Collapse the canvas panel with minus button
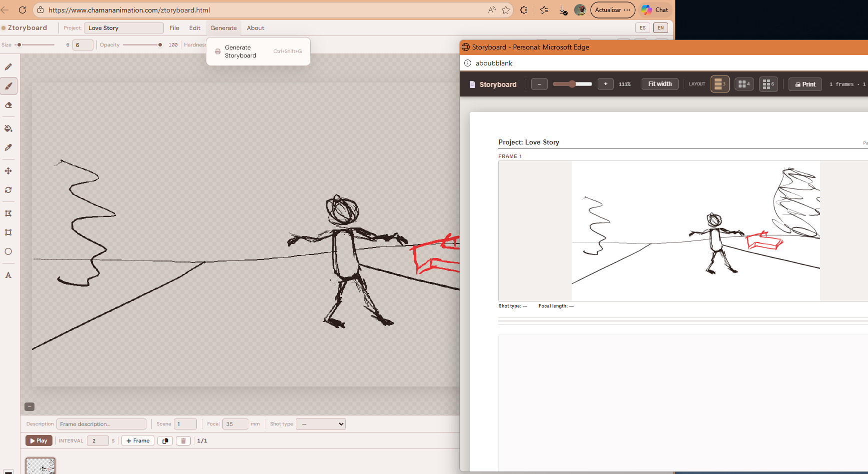868x474 pixels. tap(29, 407)
